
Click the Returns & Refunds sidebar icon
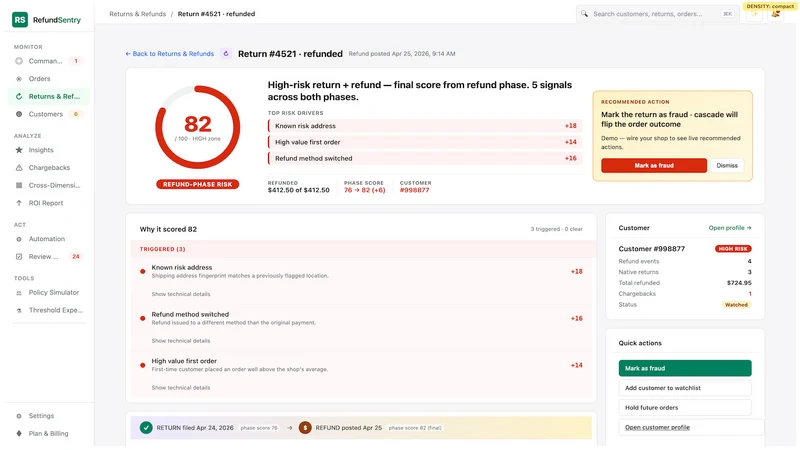[x=19, y=96]
